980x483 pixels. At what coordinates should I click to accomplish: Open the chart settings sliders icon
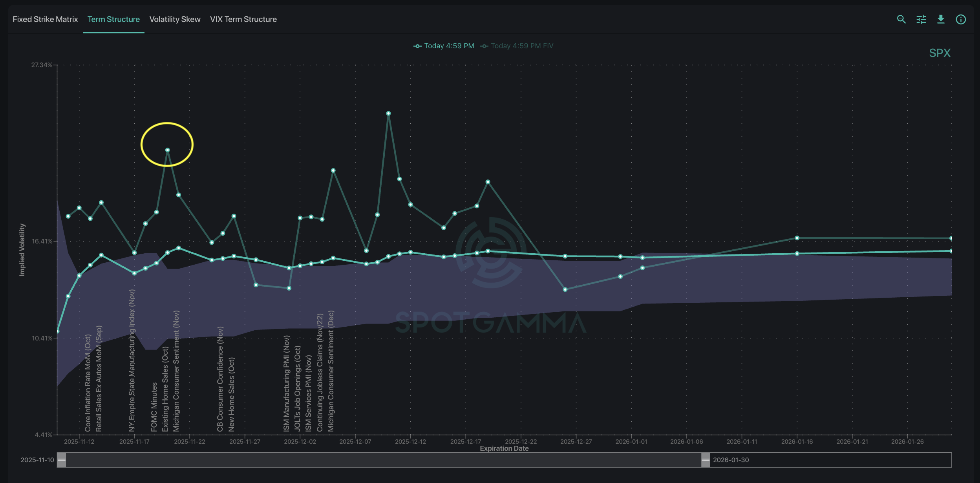point(921,19)
